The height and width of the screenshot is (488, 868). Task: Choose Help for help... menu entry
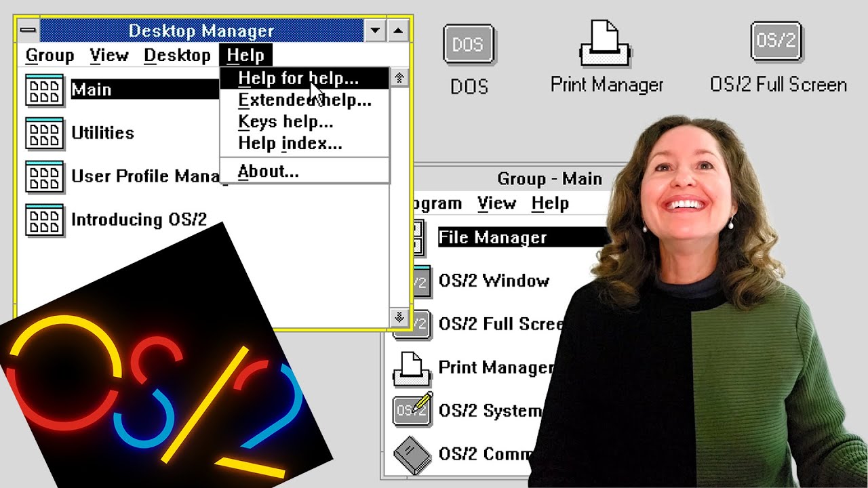pos(304,79)
